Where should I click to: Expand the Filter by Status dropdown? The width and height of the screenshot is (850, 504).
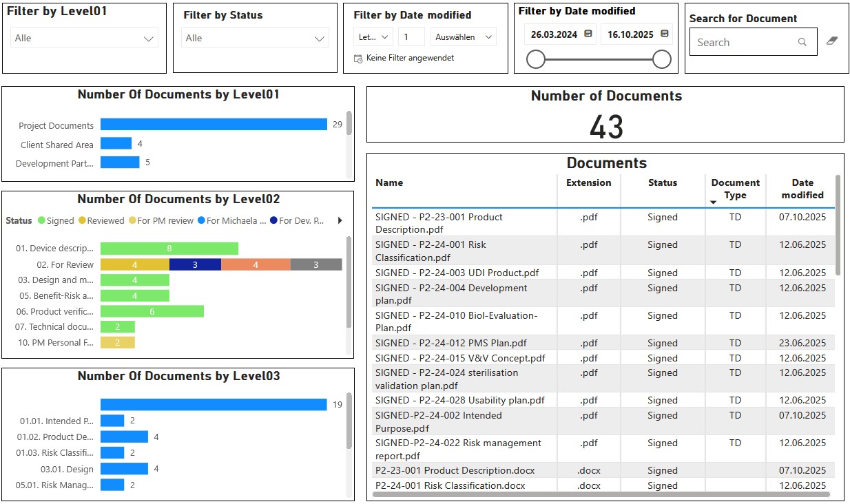click(319, 39)
